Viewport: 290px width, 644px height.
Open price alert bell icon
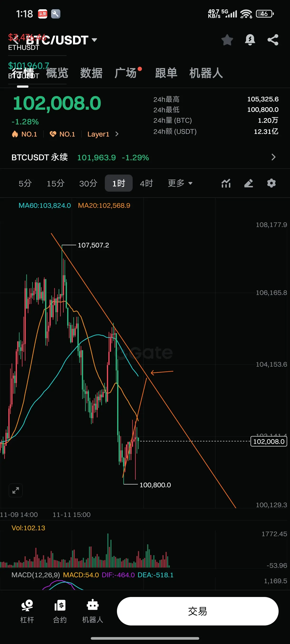(250, 40)
